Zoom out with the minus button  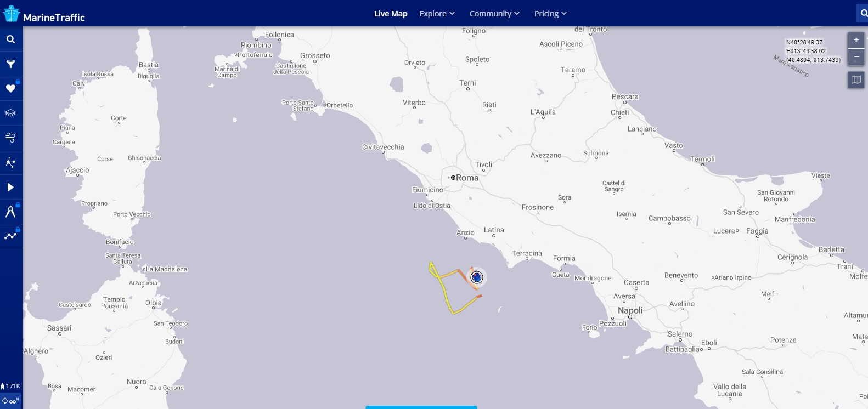pos(856,57)
